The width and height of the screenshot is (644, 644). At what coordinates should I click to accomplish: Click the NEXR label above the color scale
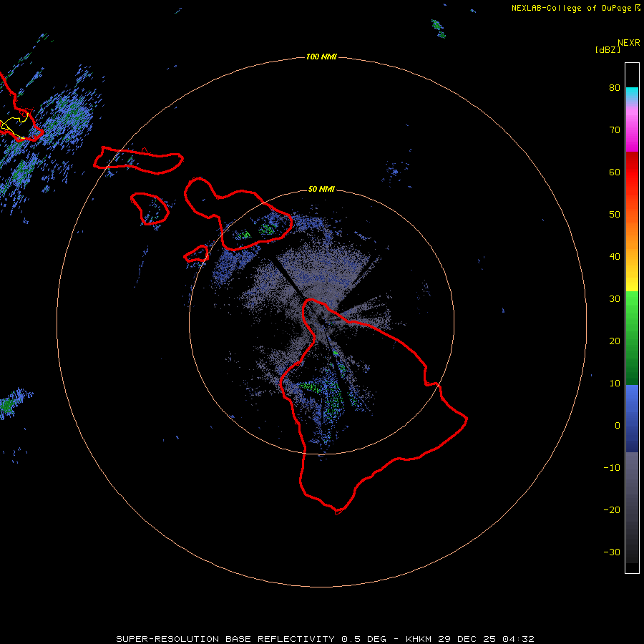[629, 43]
